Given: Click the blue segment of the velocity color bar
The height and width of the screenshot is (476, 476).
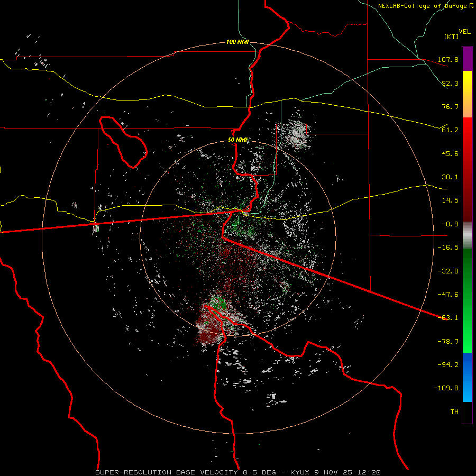Looking at the screenshot, I should click(467, 377).
